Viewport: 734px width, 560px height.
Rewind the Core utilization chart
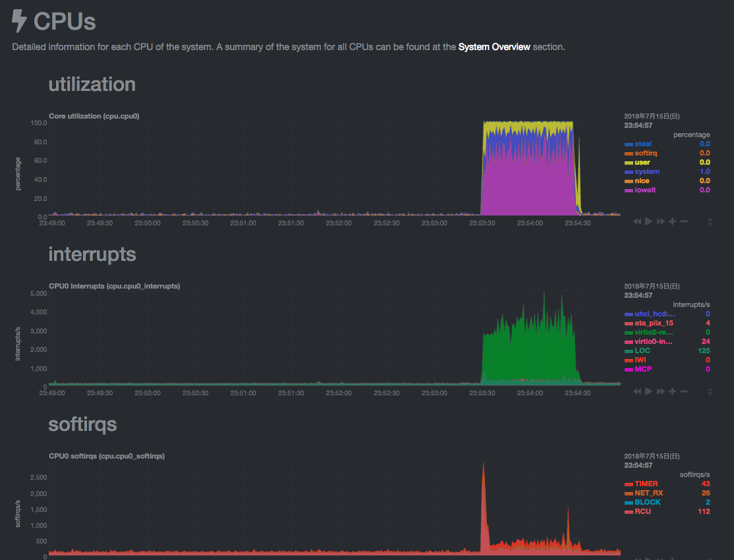pos(637,221)
